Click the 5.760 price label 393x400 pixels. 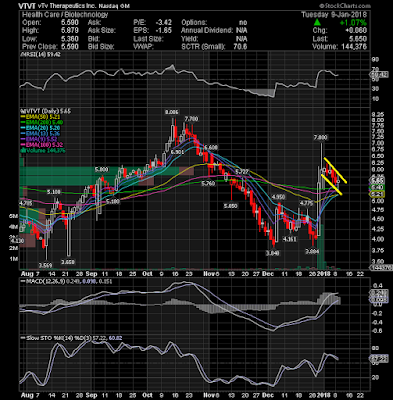click(x=208, y=183)
